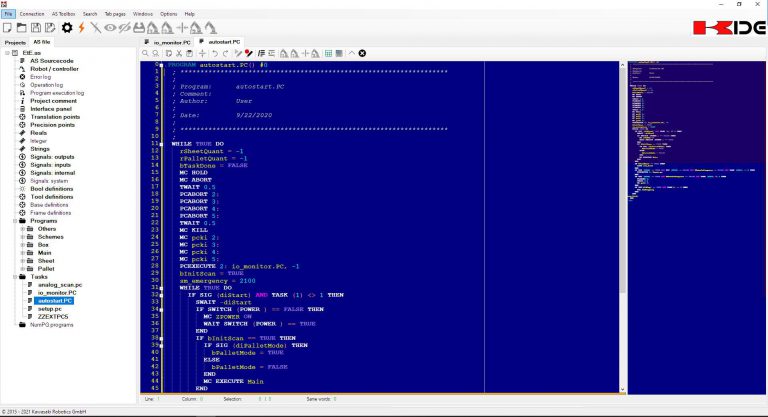Screen dimensions: 768x417
Task: Open the Windows menu
Action: point(143,14)
